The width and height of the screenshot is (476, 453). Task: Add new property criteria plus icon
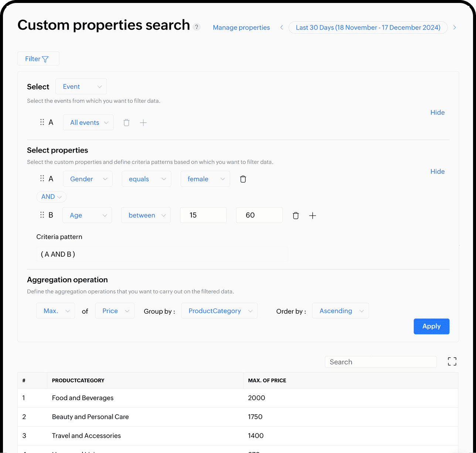tap(313, 216)
